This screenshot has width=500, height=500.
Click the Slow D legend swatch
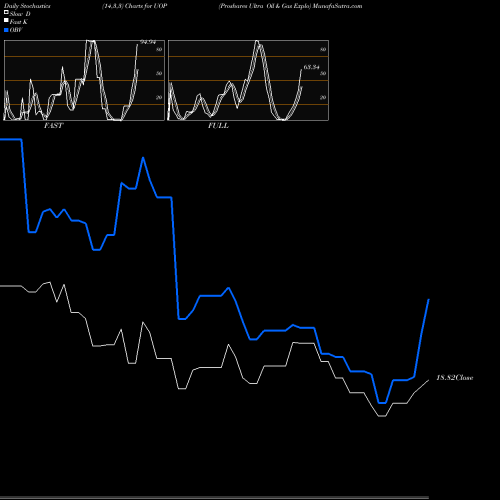6,12
